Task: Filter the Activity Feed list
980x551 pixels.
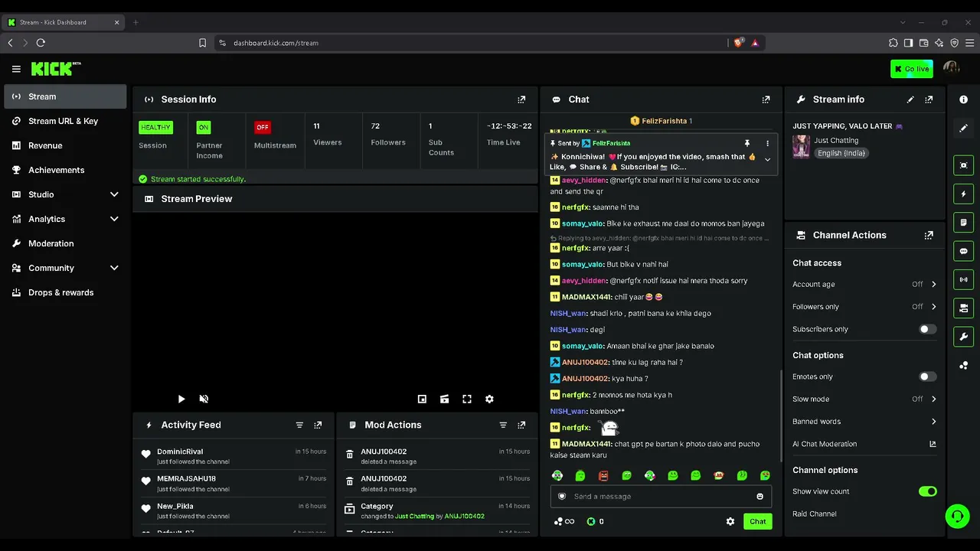Action: click(299, 425)
